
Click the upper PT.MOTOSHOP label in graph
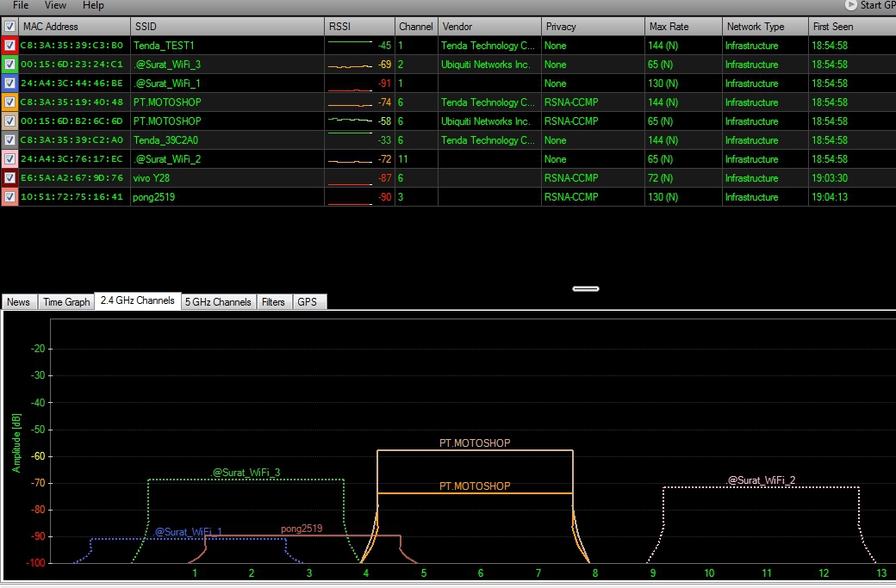[x=475, y=443]
